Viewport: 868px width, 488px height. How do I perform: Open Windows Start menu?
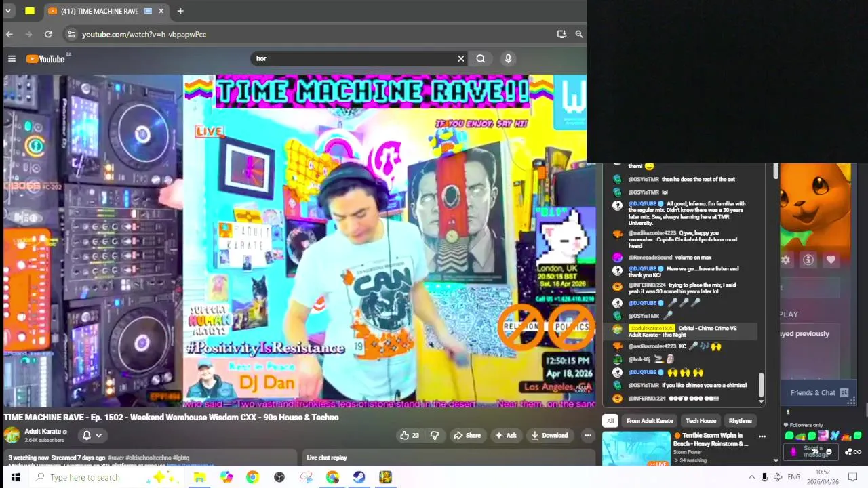pos(15,478)
